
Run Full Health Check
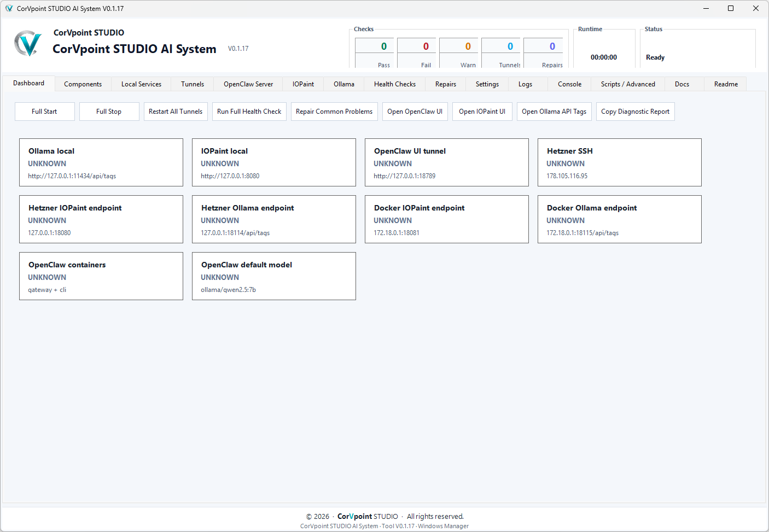(x=249, y=112)
